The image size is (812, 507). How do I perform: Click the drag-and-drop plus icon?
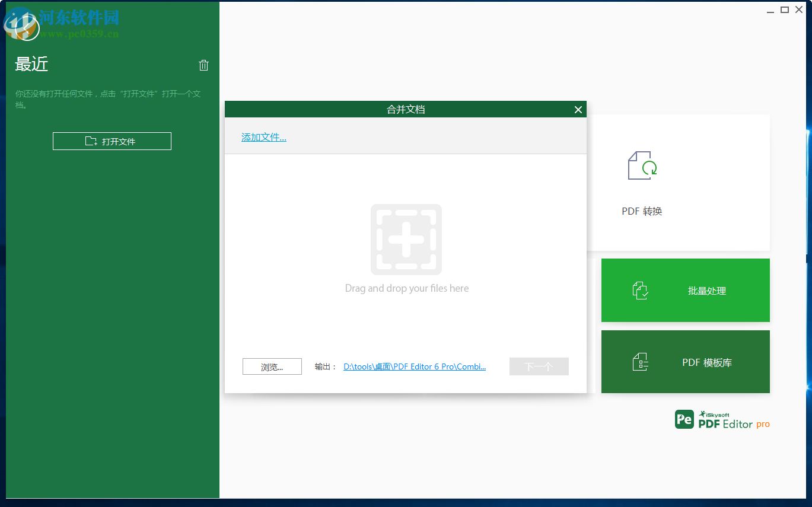(x=406, y=240)
